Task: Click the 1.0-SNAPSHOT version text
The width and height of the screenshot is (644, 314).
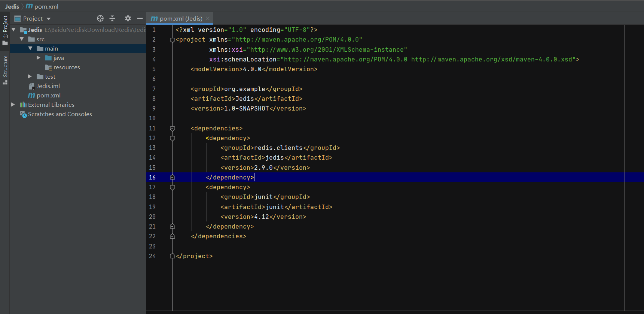Action: click(247, 108)
